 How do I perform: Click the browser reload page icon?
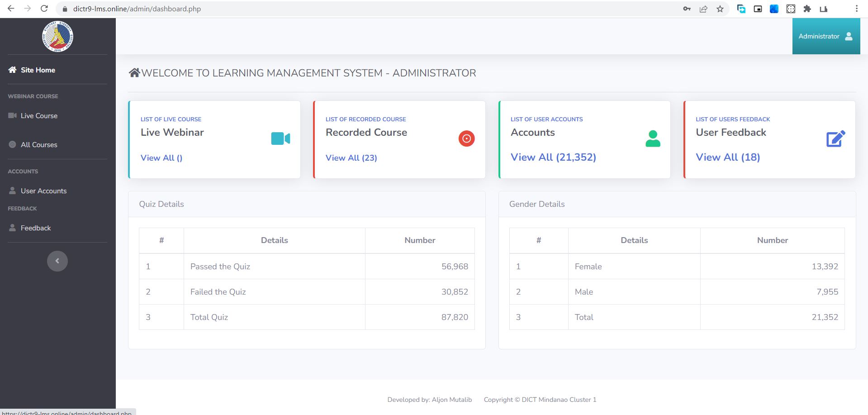pyautogui.click(x=44, y=9)
